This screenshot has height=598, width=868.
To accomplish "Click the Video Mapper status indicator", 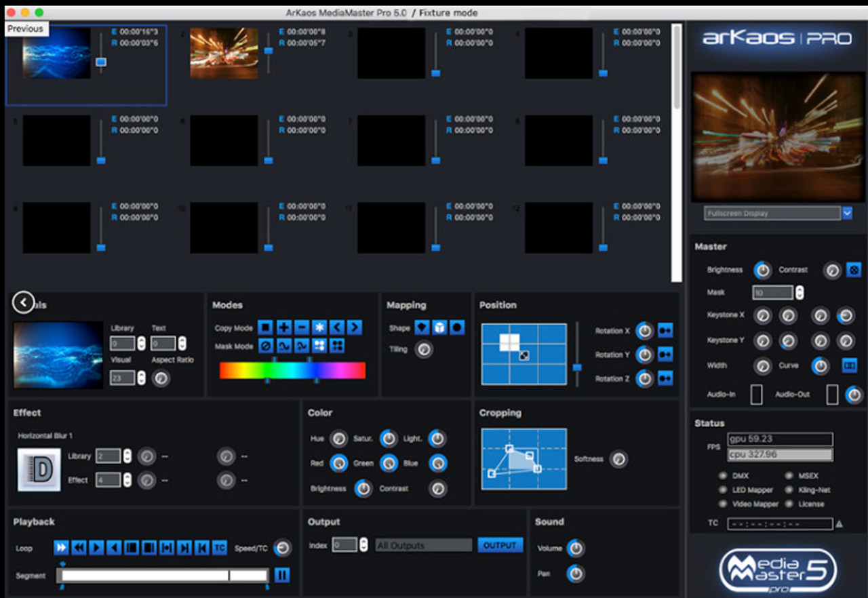I will click(x=723, y=504).
